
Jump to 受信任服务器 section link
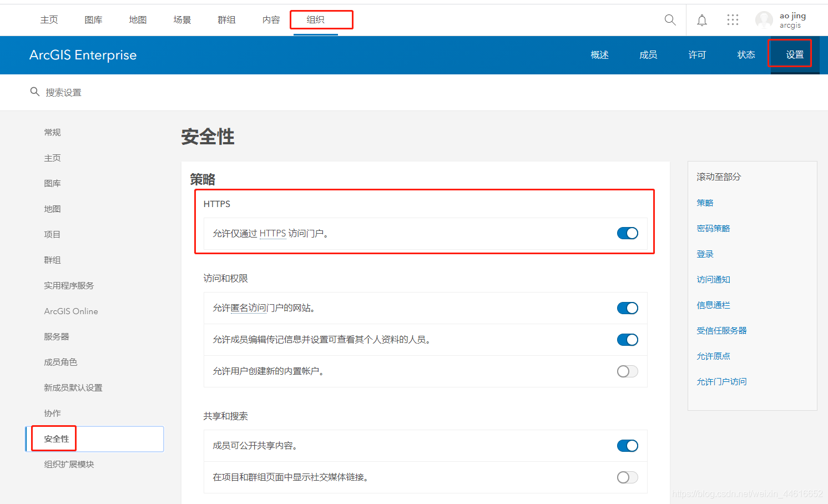pos(721,331)
